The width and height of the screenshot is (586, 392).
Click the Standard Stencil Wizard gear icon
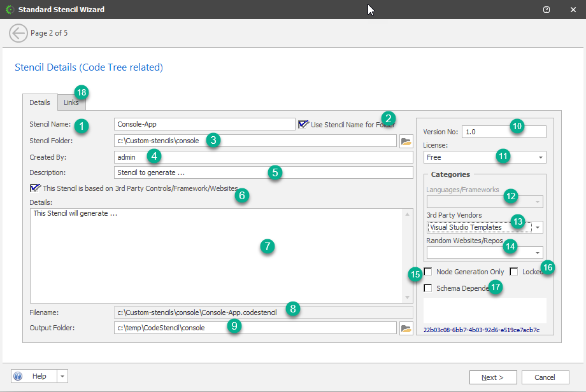[10, 10]
